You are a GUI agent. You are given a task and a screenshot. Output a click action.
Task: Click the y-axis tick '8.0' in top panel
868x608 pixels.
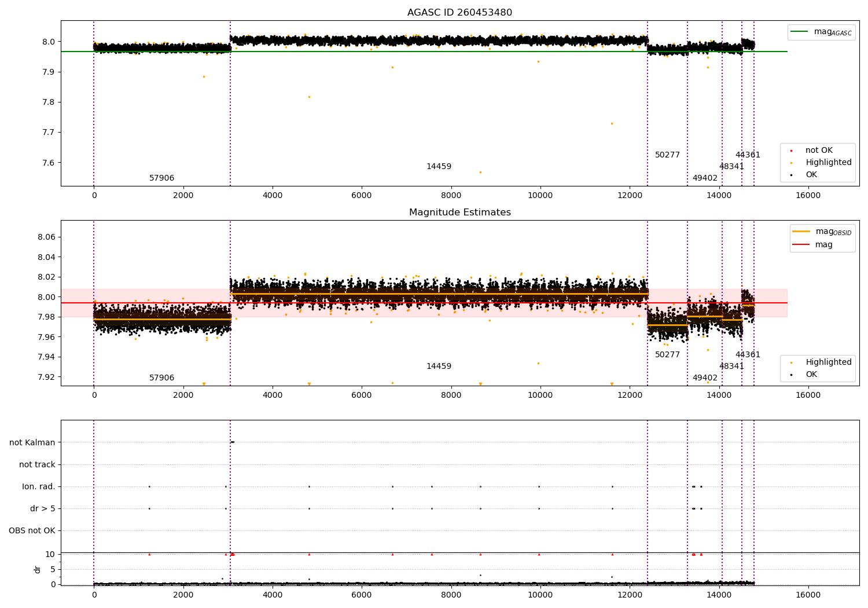[49, 42]
